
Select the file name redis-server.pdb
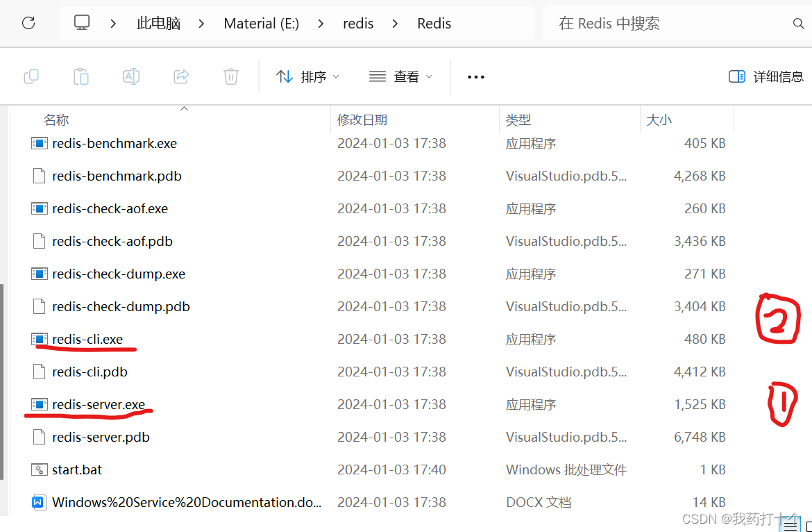tap(101, 438)
